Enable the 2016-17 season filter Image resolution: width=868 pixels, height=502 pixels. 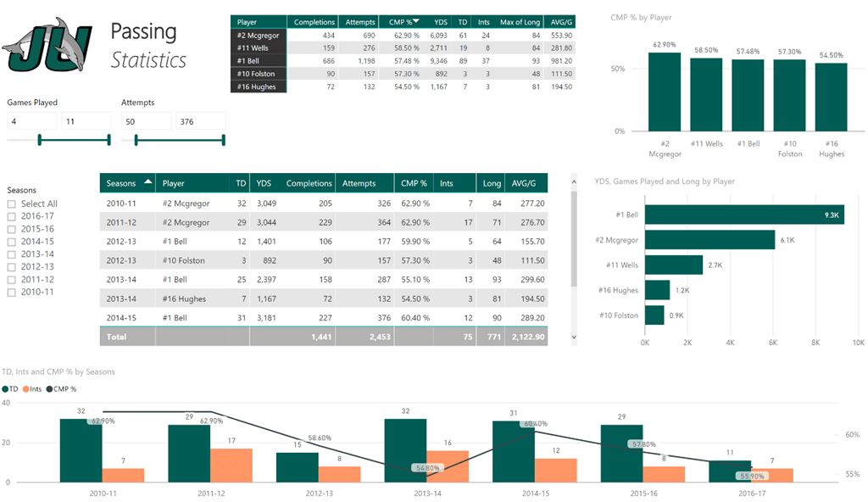[12, 217]
